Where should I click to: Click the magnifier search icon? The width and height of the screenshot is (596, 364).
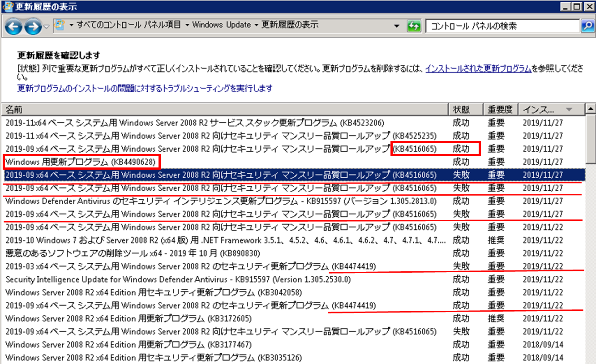click(x=587, y=26)
